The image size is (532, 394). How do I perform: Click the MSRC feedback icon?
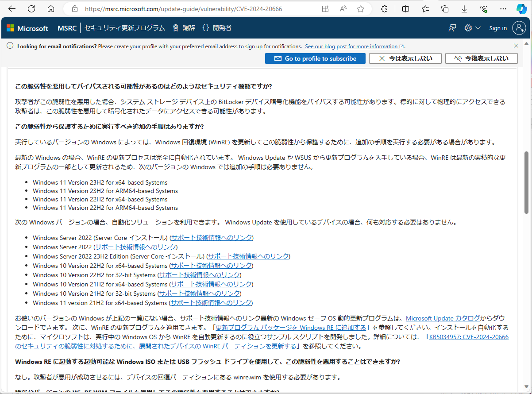[452, 27]
